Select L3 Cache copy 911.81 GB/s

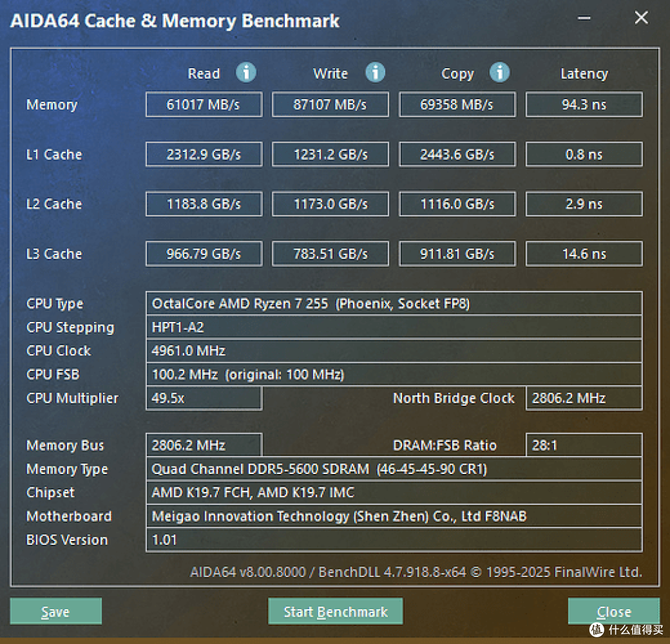click(x=457, y=254)
